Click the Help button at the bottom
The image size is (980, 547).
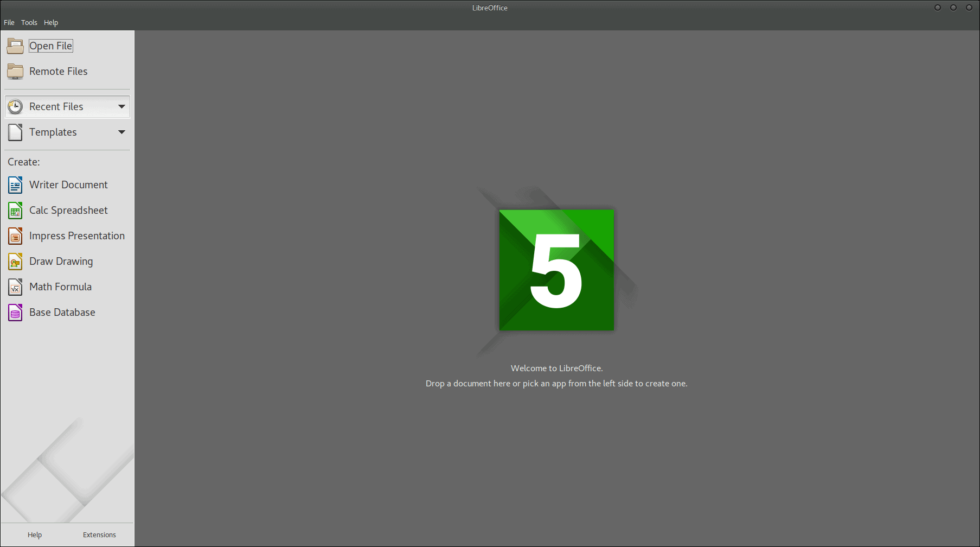click(34, 535)
